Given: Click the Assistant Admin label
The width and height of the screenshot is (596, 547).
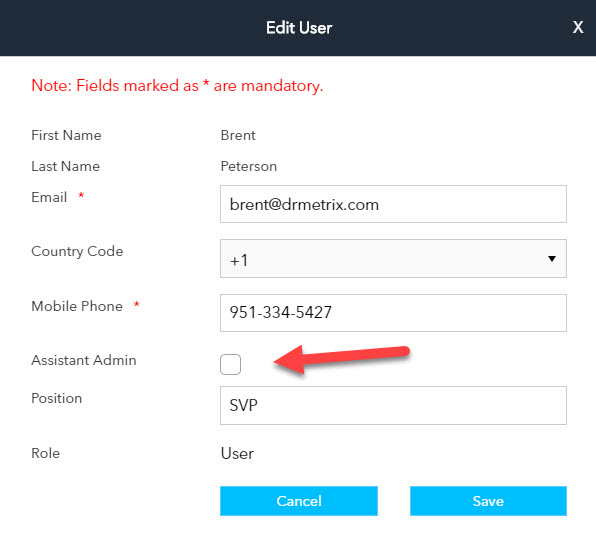Looking at the screenshot, I should click(84, 360).
